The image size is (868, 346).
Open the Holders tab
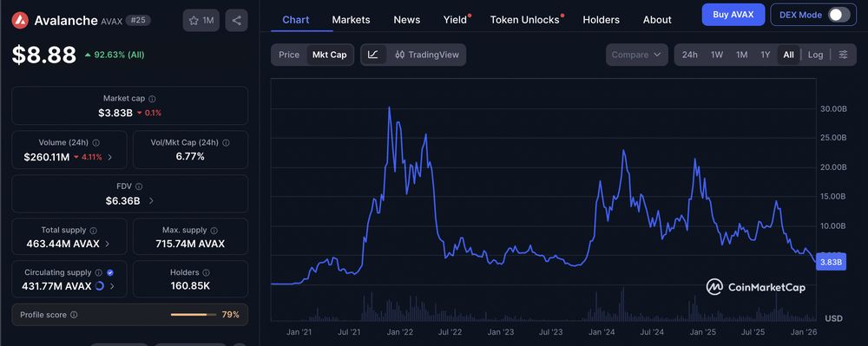pos(602,19)
